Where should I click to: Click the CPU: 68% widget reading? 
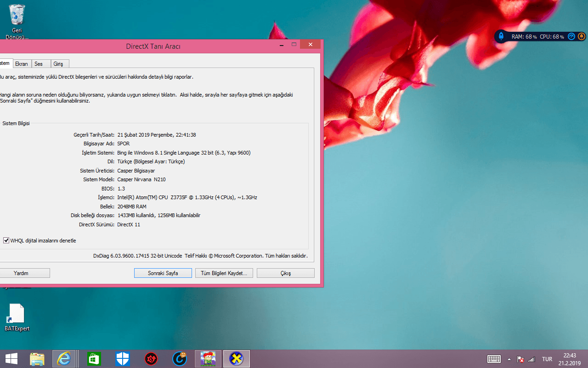pyautogui.click(x=552, y=37)
